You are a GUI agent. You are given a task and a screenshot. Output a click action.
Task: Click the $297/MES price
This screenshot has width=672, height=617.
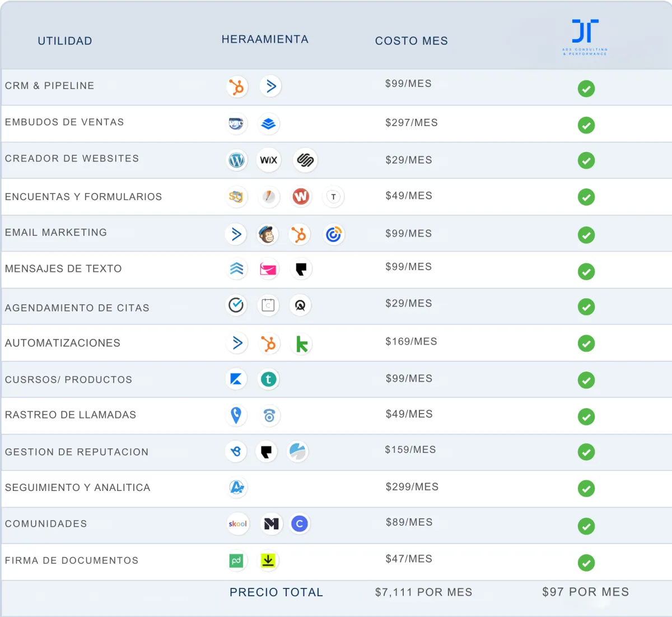[412, 123]
